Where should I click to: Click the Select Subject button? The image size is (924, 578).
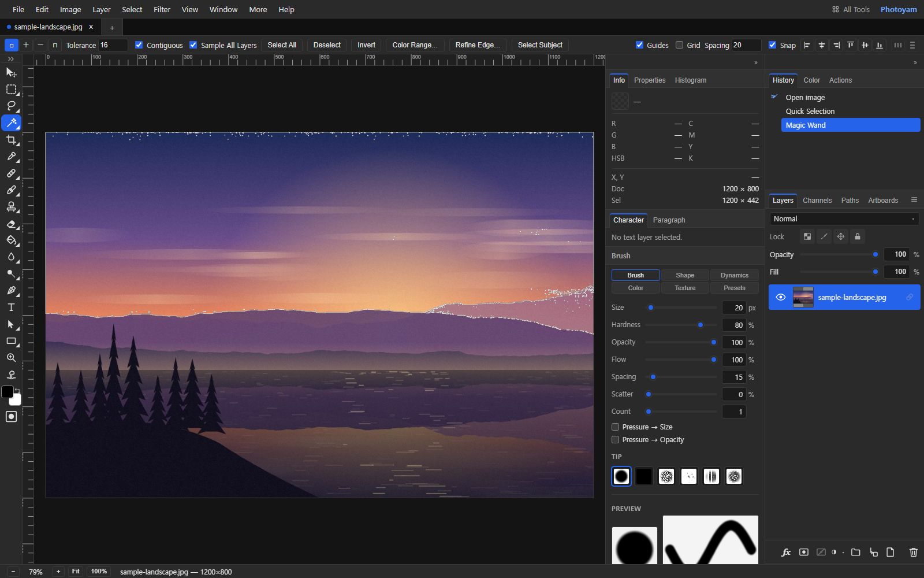pos(540,45)
